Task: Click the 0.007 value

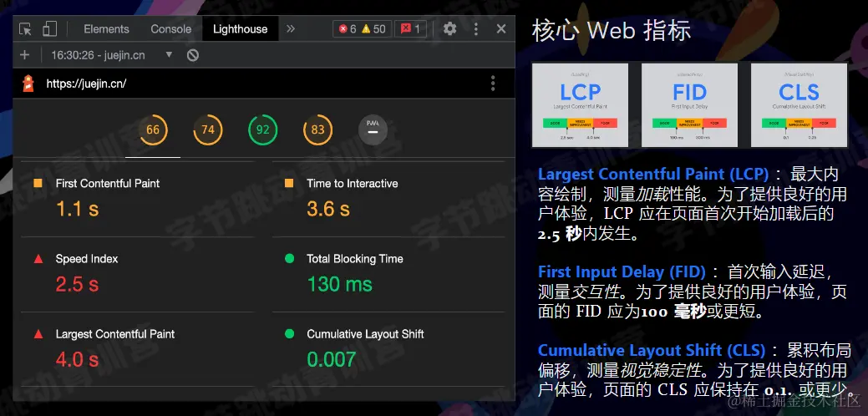Action: click(331, 359)
